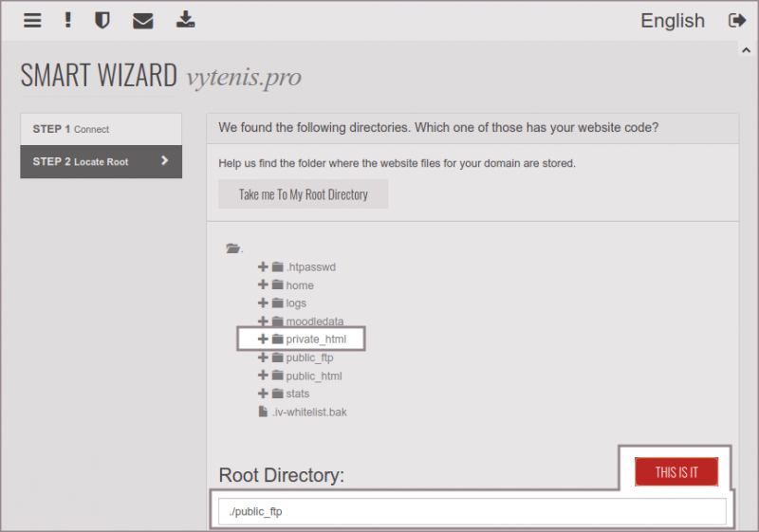Select the stats folder

(x=297, y=394)
